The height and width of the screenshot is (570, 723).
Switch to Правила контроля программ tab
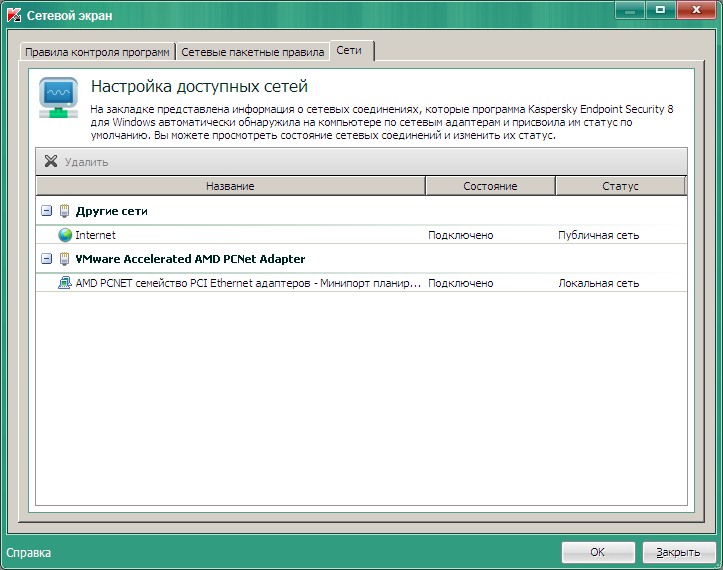97,52
